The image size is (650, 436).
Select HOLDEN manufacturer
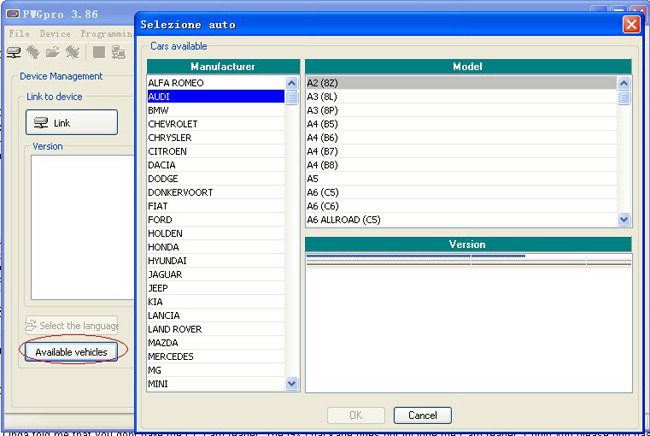tap(216, 233)
